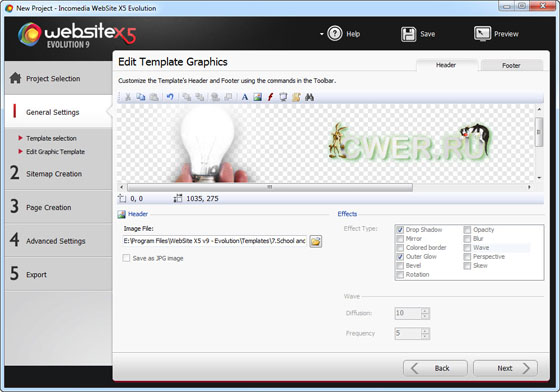Open the dropdown arrow beside Help
Viewport: 560px width, 392px height.
pos(321,34)
